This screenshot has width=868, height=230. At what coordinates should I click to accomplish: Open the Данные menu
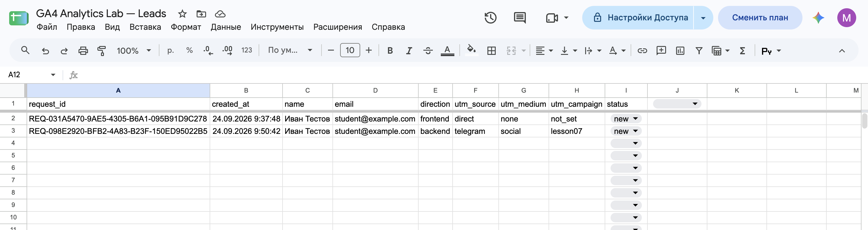(226, 27)
